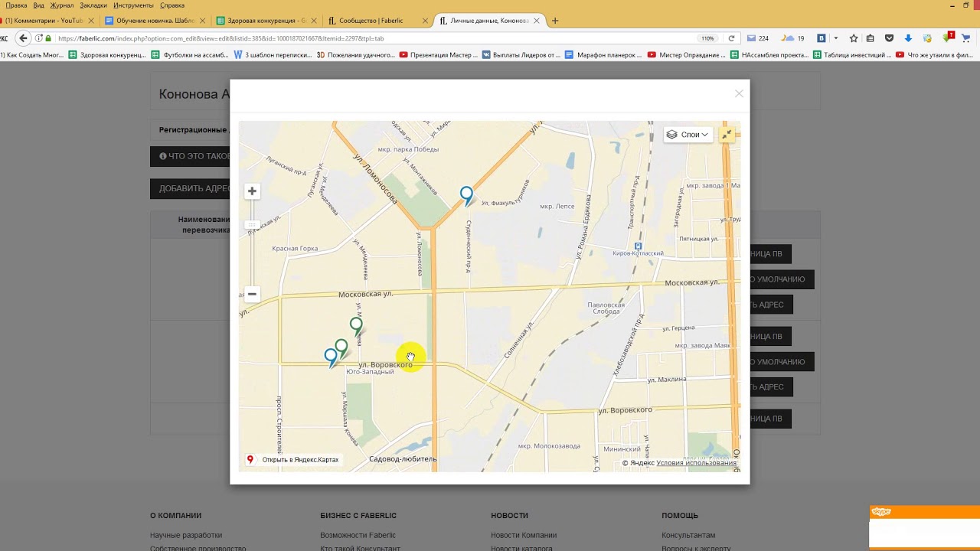Screen dimensions: 980x551
Task: Show bookmarks list icon
Action: click(x=871, y=38)
